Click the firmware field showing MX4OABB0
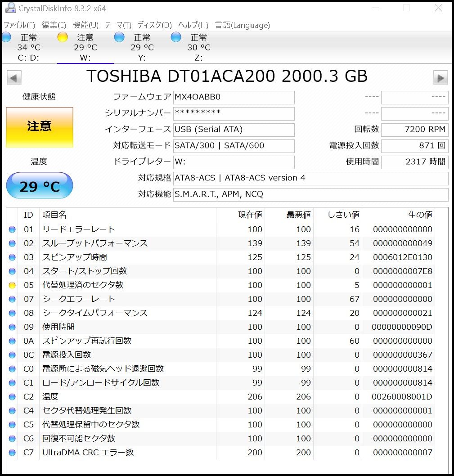 (234, 97)
